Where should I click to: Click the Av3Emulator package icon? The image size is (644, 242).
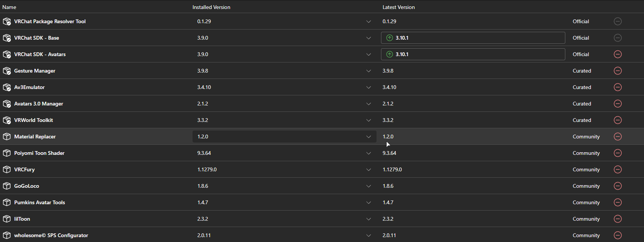coord(7,87)
